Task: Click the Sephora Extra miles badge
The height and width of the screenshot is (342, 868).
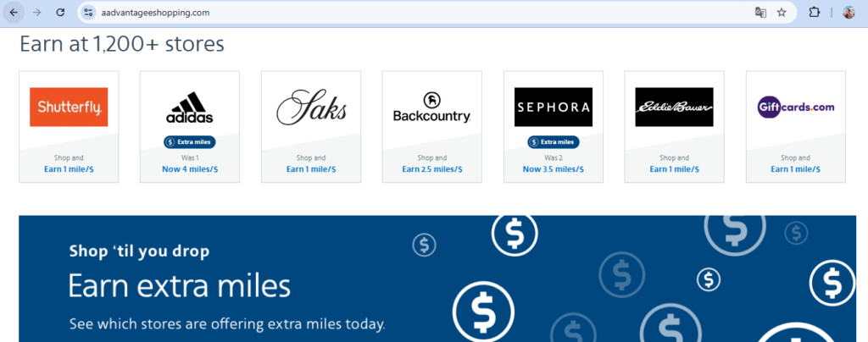Action: click(x=553, y=142)
